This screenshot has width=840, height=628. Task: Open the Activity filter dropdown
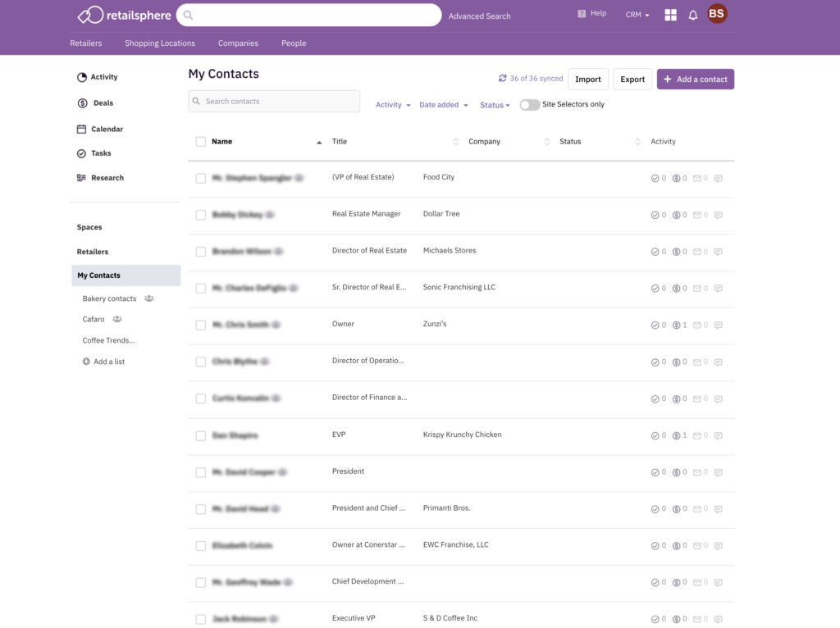tap(393, 105)
